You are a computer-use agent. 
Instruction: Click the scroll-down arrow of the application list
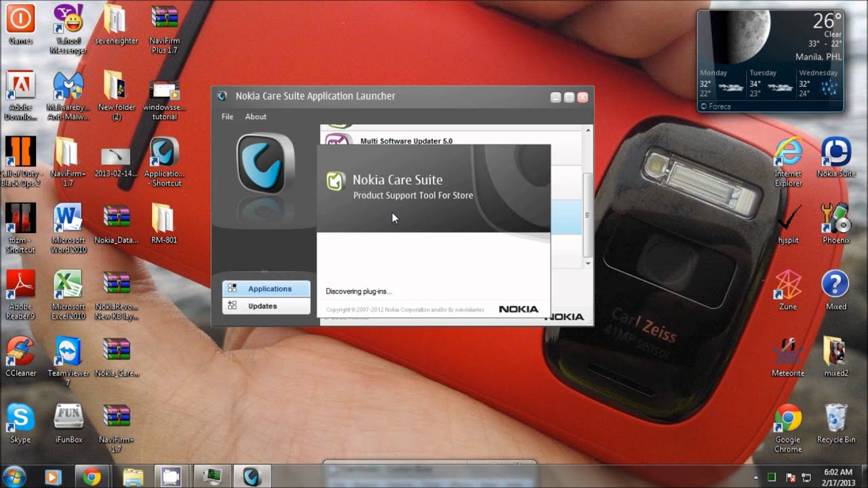pos(588,262)
